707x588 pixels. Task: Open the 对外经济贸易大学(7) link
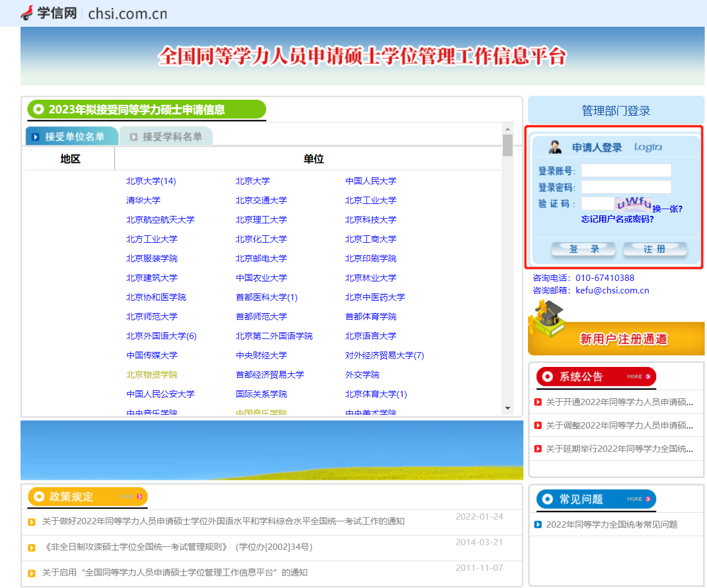coord(385,356)
